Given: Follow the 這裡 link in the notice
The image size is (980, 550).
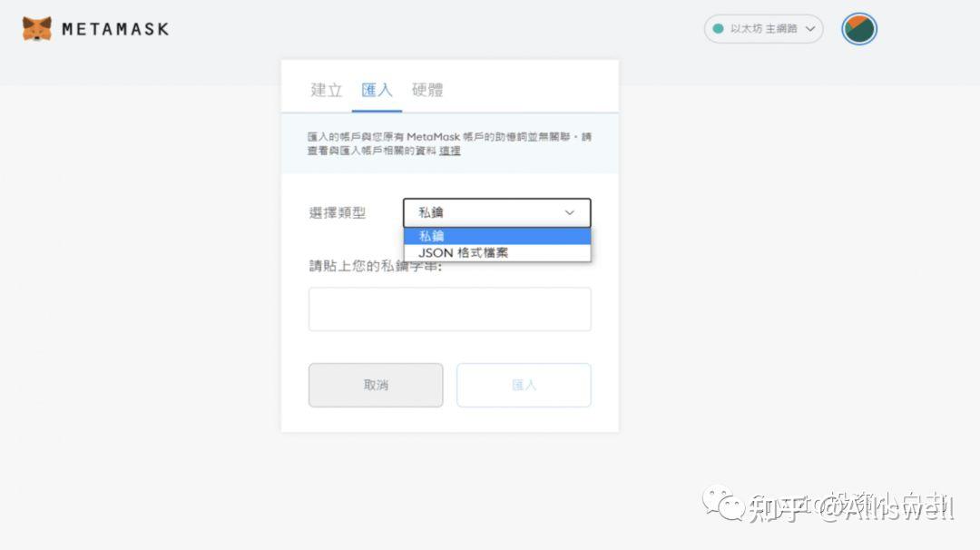Looking at the screenshot, I should pos(450,151).
